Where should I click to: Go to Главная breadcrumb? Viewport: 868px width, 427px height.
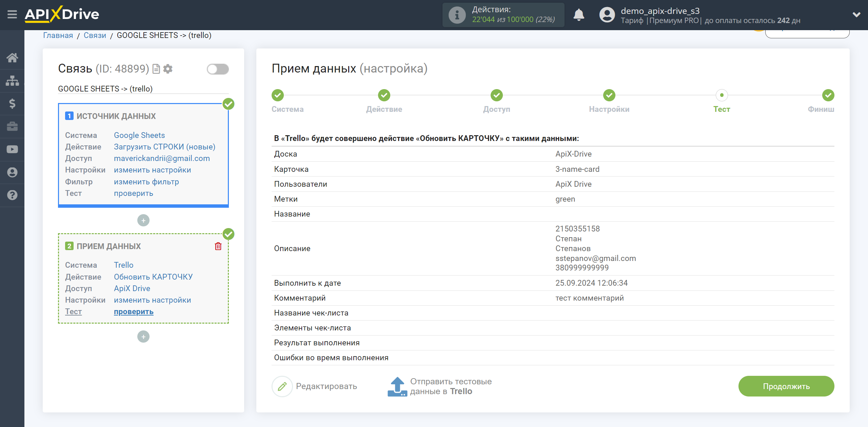tap(58, 35)
